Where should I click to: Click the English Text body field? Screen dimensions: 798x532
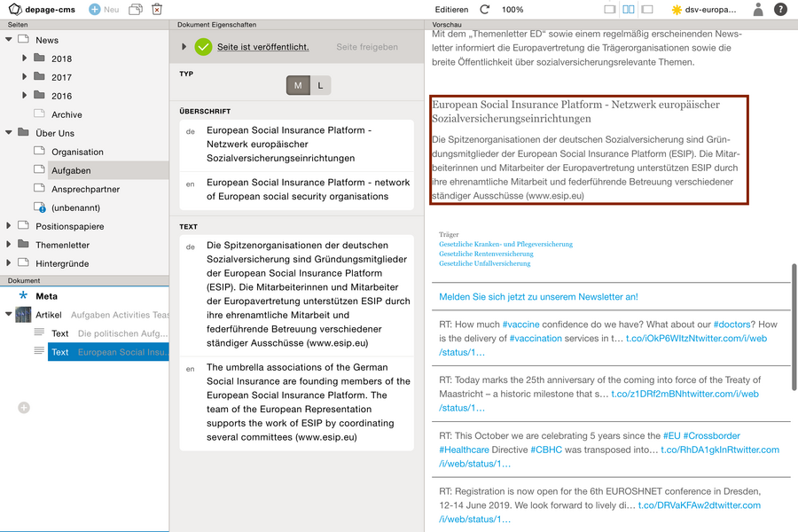(297, 403)
